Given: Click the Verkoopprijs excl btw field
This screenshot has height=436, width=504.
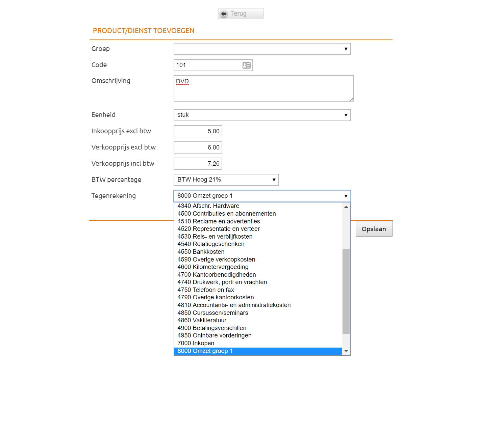Looking at the screenshot, I should 198,147.
